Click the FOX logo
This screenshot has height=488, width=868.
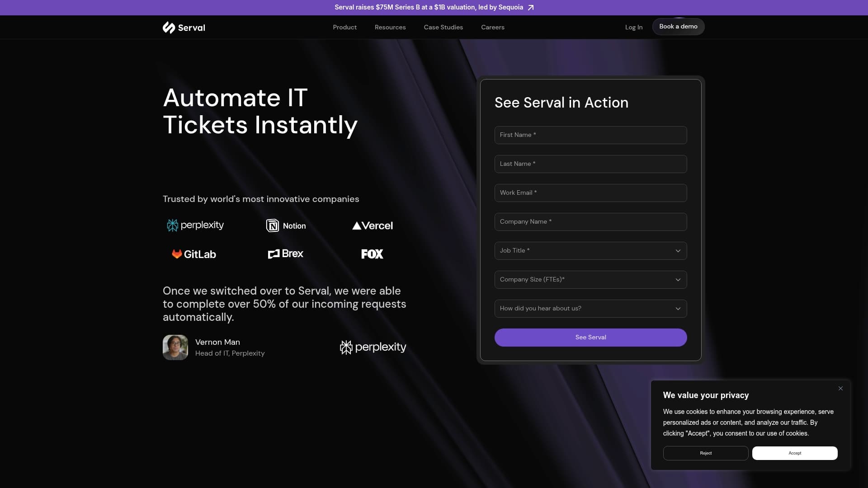coord(372,254)
